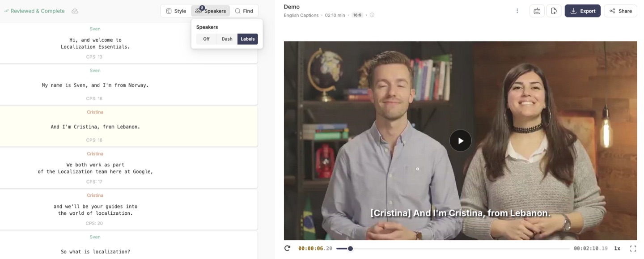Open the Style options
Viewport: 644px width, 259px height.
point(176,11)
